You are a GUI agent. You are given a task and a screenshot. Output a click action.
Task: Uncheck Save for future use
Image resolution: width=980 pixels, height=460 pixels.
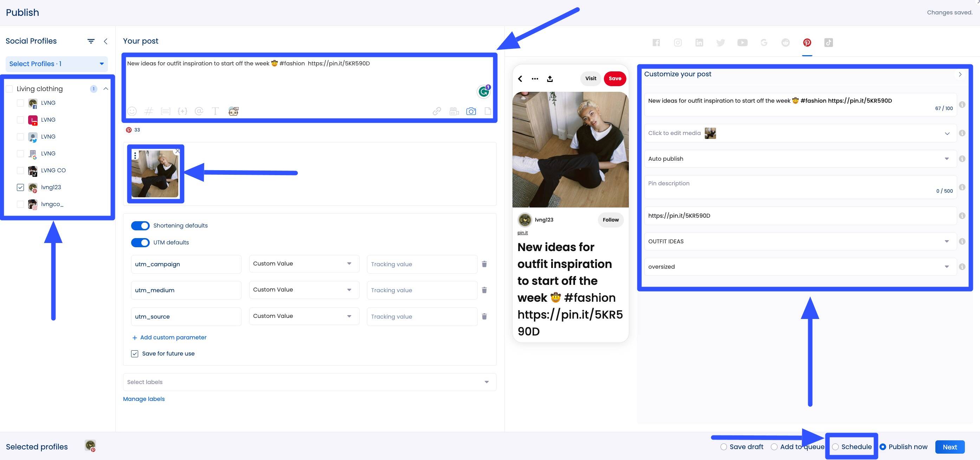[x=134, y=353]
